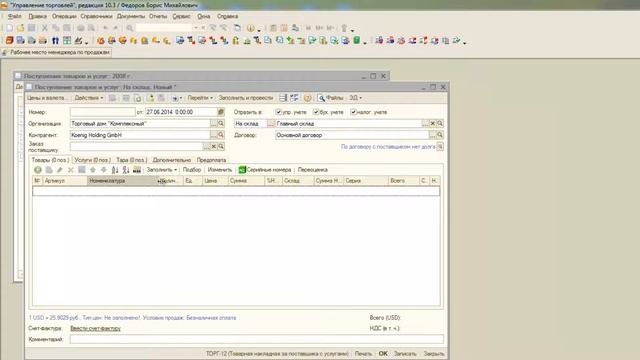Click the orange help icon in document toolbar
The height and width of the screenshot is (360, 640).
[307, 98]
